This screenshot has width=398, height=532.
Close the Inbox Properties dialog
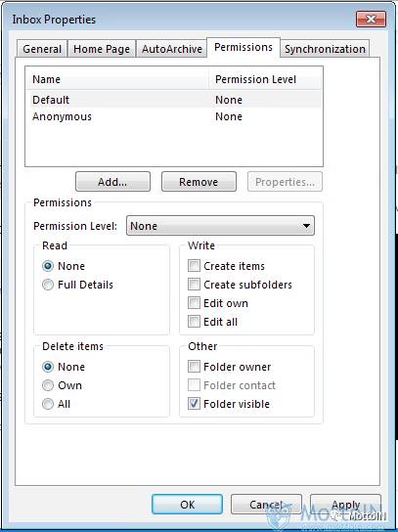click(x=371, y=19)
